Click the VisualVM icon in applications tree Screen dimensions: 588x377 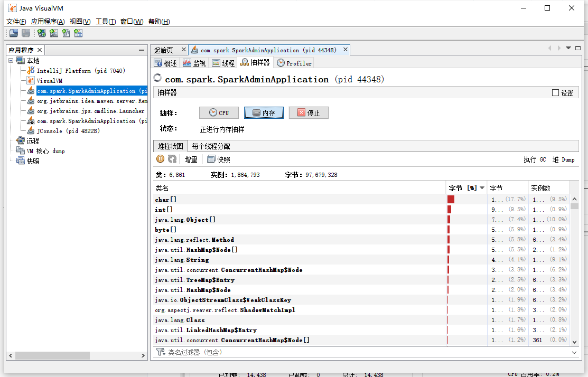[31, 81]
